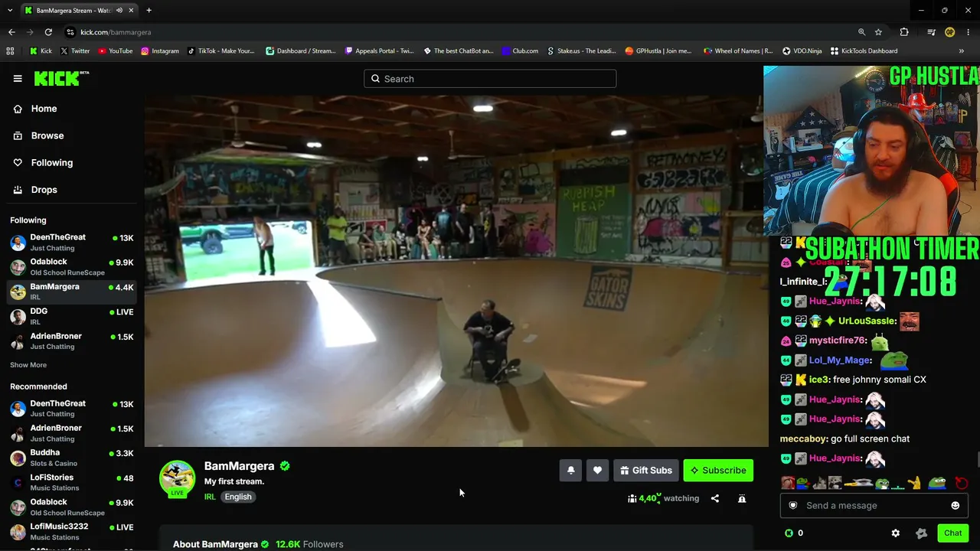Click the live stream video player
This screenshot has width=980, height=551.
456,271
